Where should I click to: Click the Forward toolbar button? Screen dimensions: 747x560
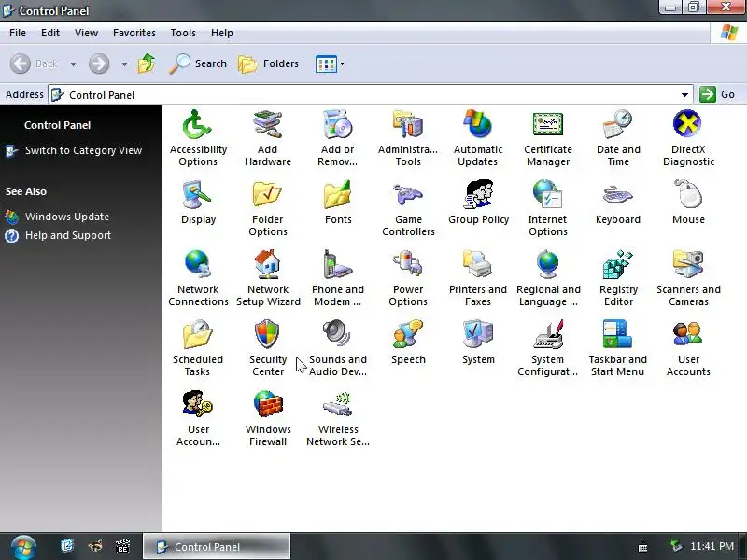coord(99,63)
